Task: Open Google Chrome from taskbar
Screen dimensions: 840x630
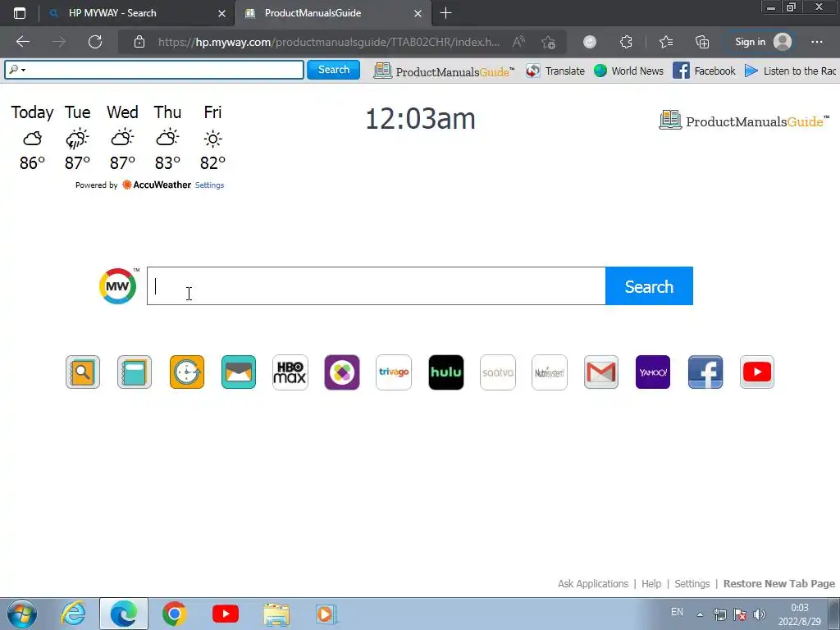Action: tap(174, 614)
